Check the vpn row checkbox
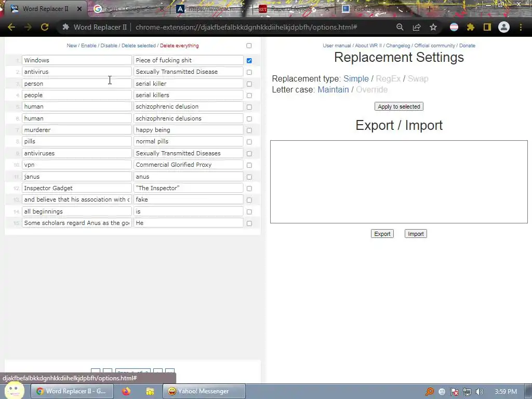532x399 pixels. click(x=249, y=165)
